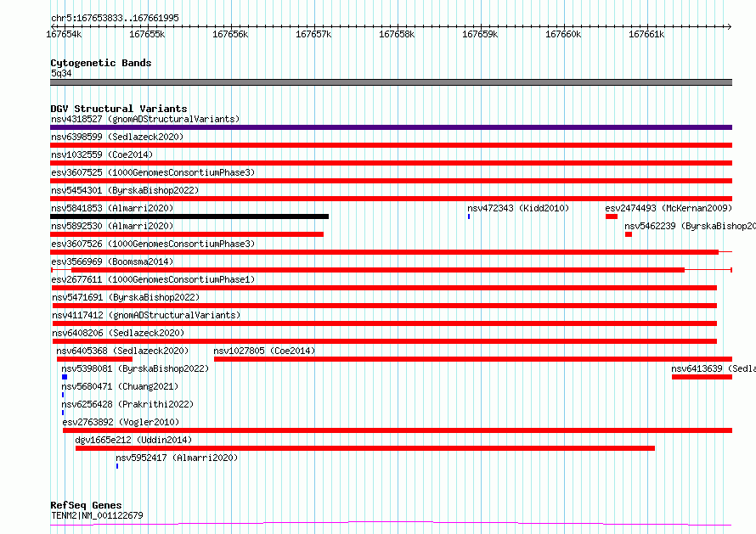Viewport: 756px width, 534px height.
Task: Click the 167660k ruler tick label
Action: [563, 34]
